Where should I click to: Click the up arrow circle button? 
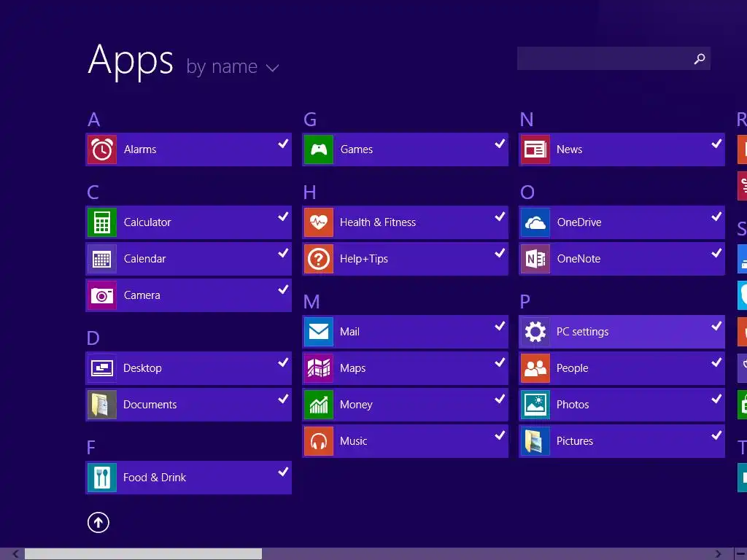pyautogui.click(x=98, y=522)
